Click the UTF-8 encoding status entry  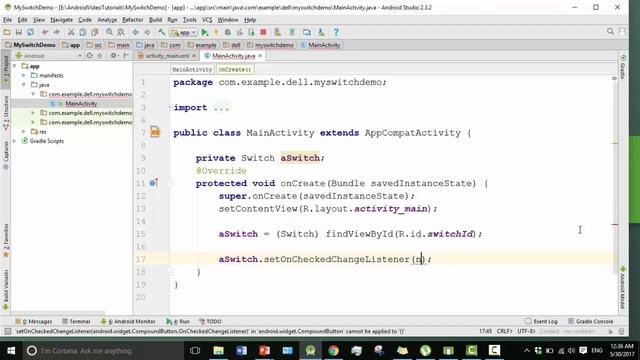pos(526,331)
